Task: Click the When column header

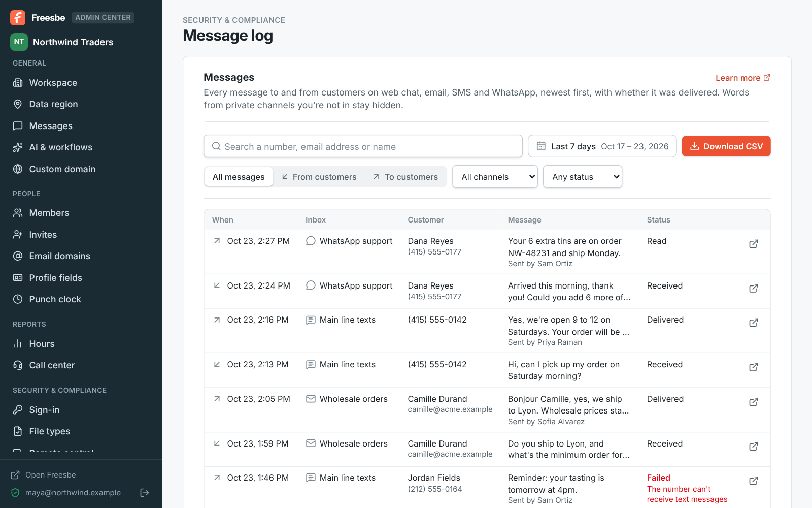Action: pyautogui.click(x=223, y=220)
